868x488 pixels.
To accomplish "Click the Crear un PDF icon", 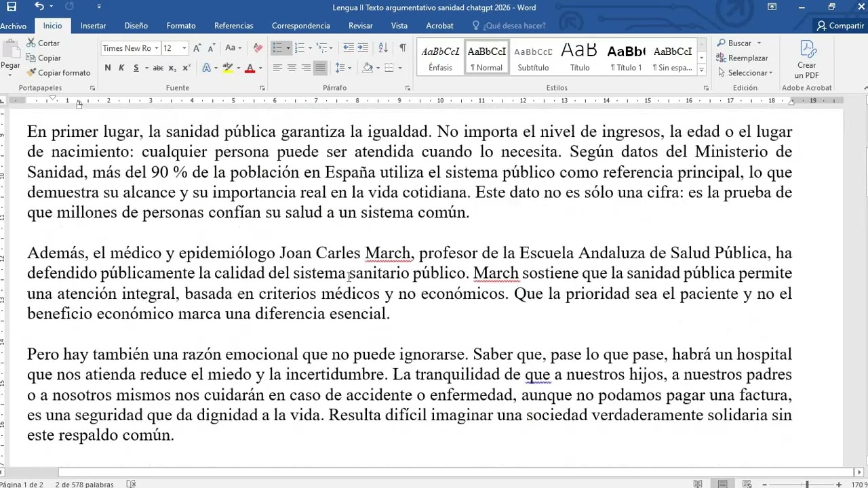I will tap(807, 60).
